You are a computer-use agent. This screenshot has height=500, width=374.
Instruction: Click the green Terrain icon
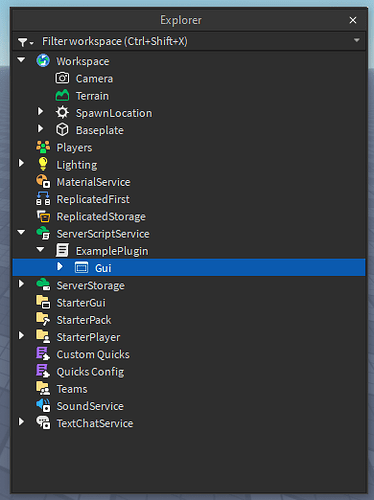tap(62, 96)
